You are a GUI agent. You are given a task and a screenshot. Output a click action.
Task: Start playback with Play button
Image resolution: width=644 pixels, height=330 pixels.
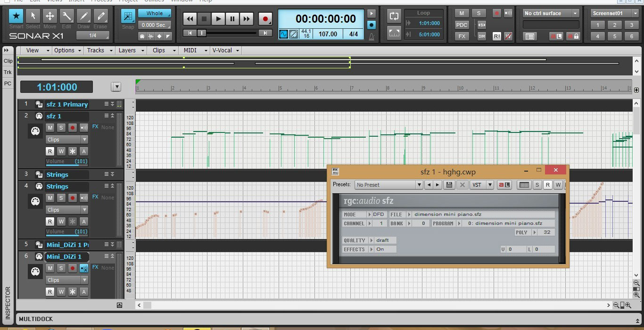click(218, 19)
